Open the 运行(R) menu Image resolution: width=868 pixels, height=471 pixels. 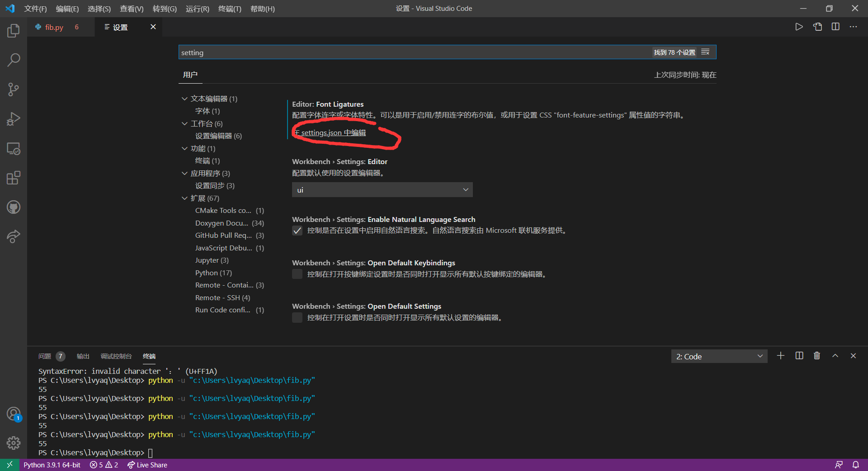[198, 9]
